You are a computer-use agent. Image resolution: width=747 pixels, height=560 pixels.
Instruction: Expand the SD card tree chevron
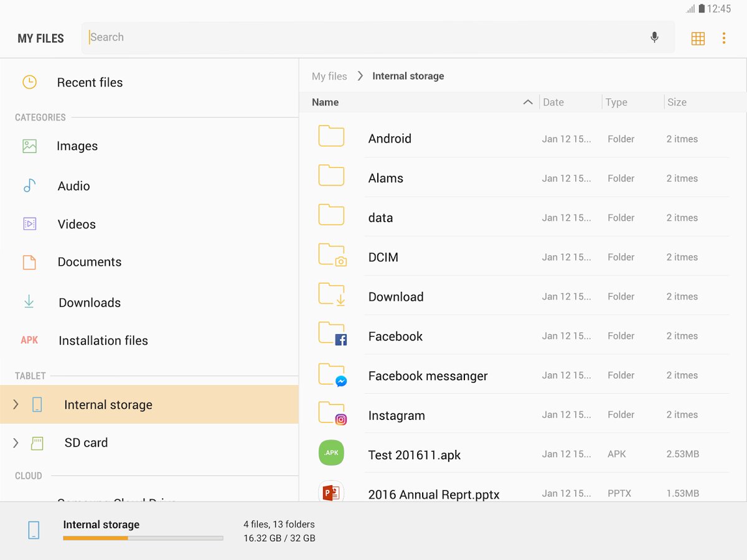click(16, 443)
